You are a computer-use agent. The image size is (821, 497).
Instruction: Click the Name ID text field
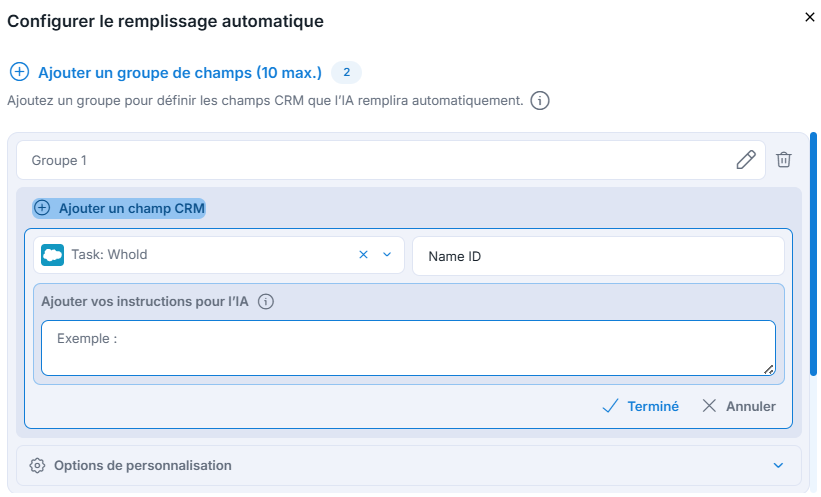coord(598,256)
